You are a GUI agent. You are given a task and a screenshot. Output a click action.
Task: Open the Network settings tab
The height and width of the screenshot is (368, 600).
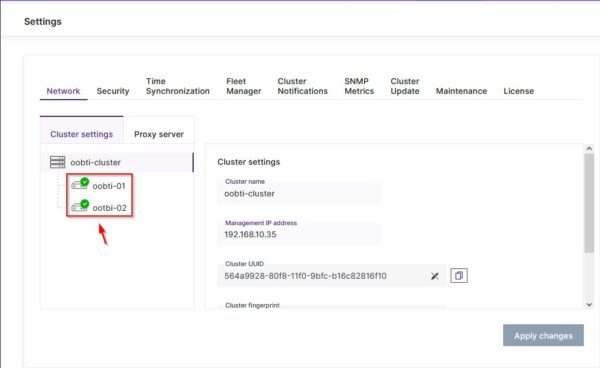pos(63,91)
